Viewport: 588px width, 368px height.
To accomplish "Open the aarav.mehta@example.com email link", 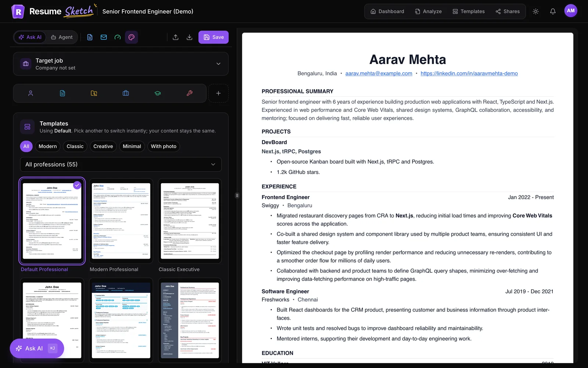I will point(379,74).
